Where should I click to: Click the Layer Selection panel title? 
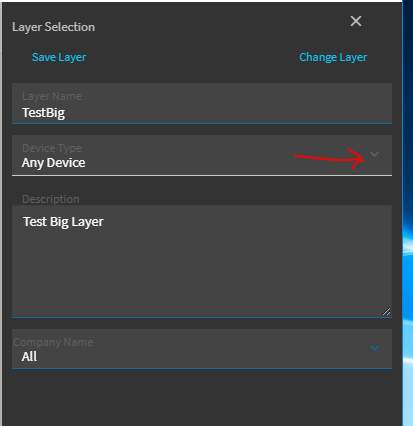53,27
